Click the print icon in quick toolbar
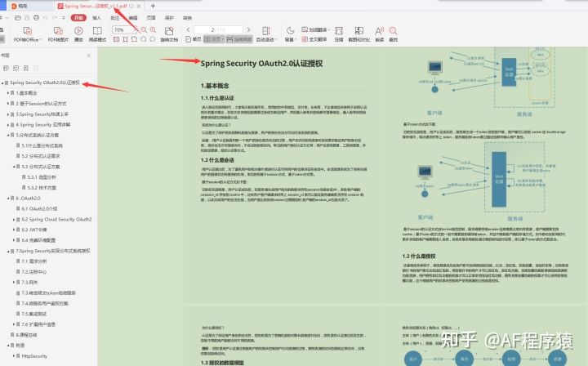Screen dimensions: 588x366 [x=36, y=18]
